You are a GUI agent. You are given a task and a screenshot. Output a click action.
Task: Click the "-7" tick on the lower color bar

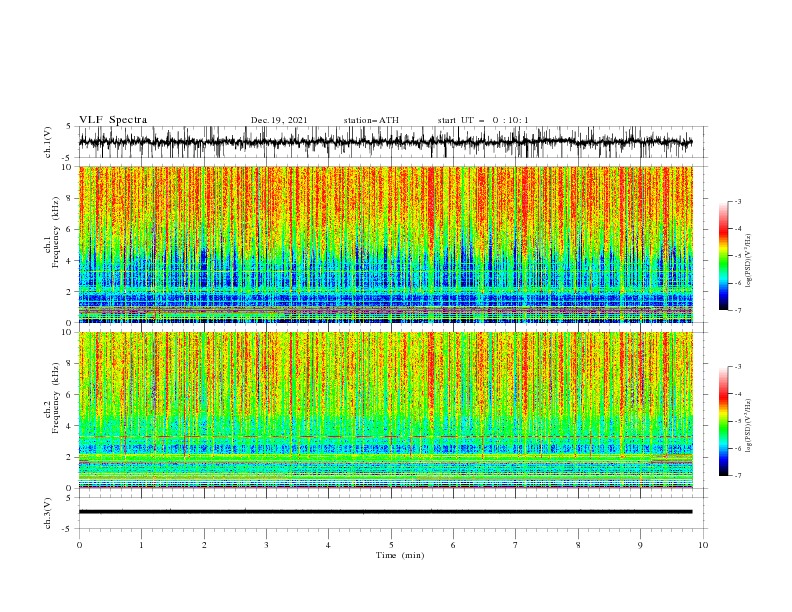(x=738, y=476)
